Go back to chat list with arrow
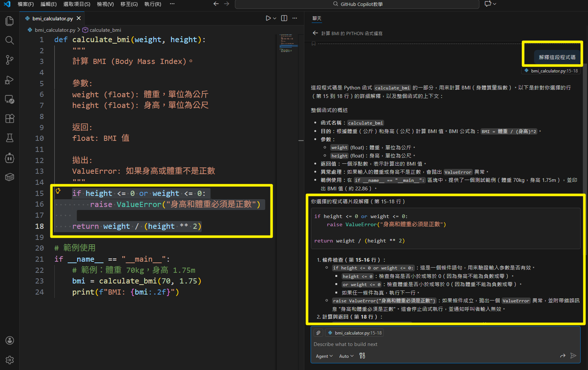This screenshot has height=370, width=588. [x=315, y=33]
